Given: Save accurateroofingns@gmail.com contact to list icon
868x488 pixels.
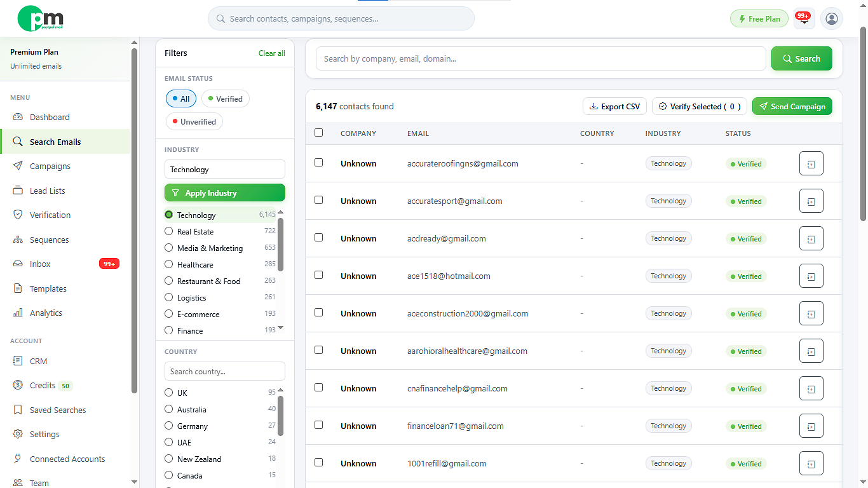Looking at the screenshot, I should pos(811,163).
